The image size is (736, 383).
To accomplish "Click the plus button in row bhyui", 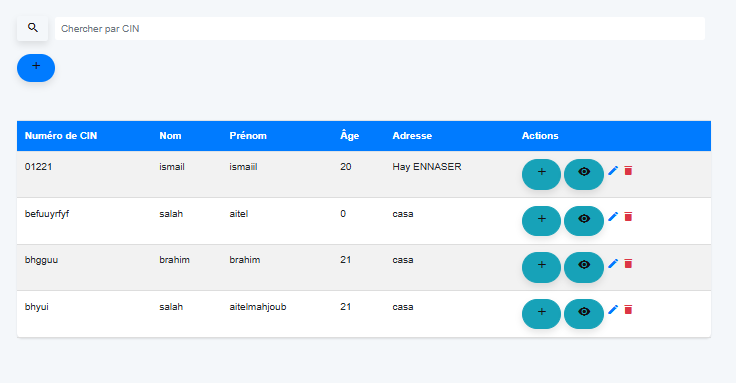I will [541, 314].
